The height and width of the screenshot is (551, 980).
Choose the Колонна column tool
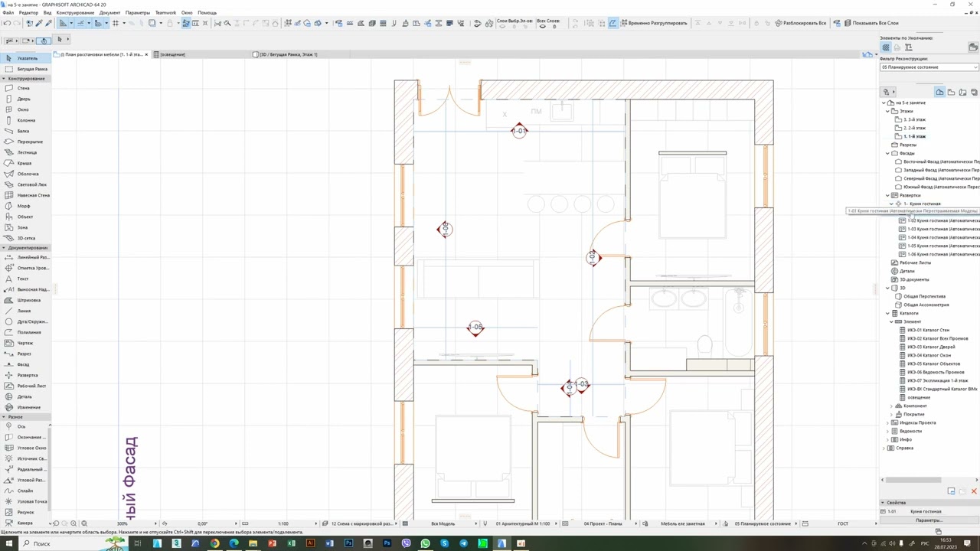point(25,120)
